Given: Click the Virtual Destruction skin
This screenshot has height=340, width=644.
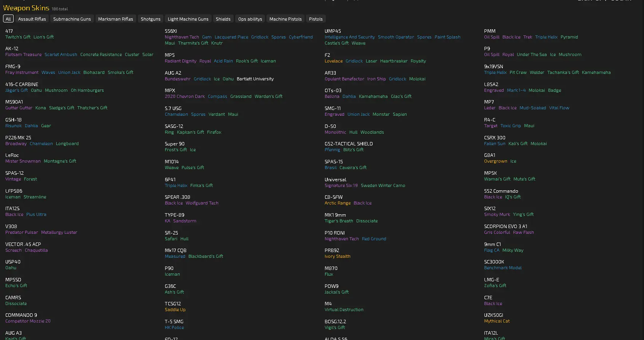Looking at the screenshot, I should 344,310.
